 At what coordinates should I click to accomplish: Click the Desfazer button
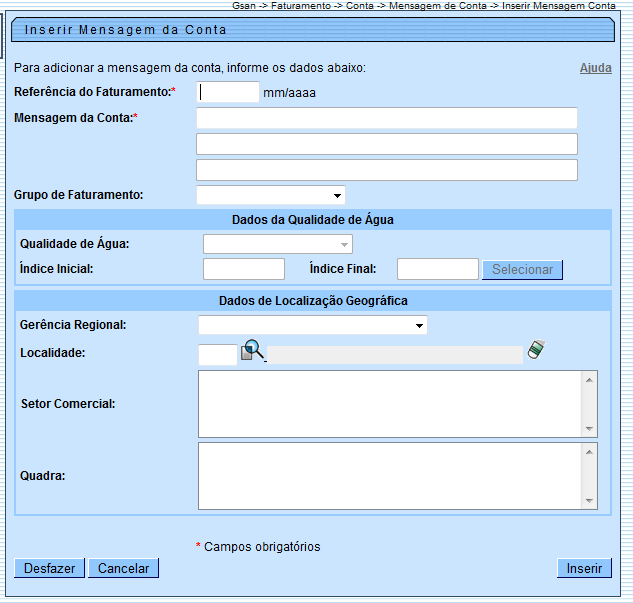50,568
